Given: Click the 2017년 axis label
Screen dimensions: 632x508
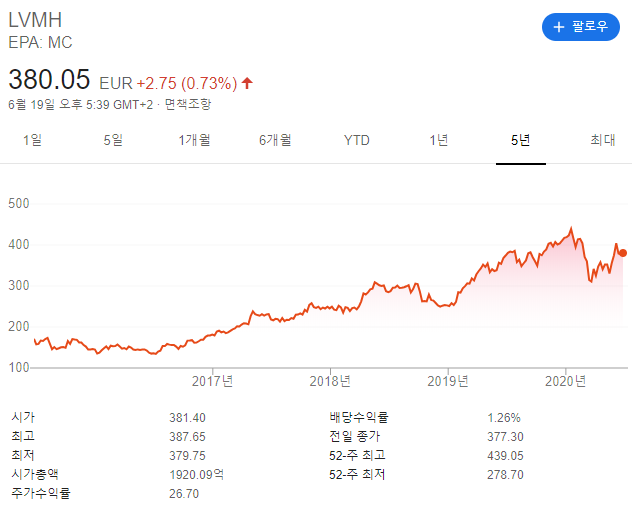Looking at the screenshot, I should click(x=212, y=381).
